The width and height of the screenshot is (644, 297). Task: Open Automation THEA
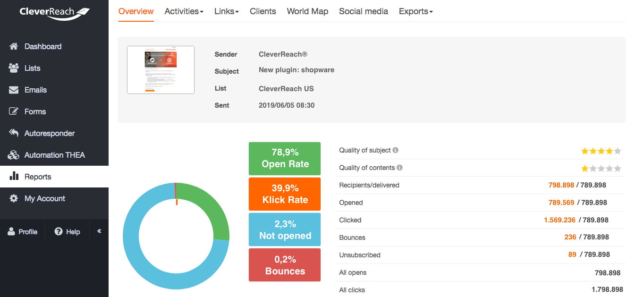[54, 155]
